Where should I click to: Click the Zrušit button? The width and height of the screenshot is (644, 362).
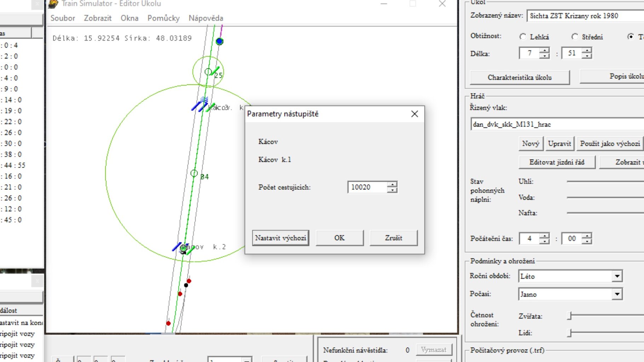click(x=393, y=238)
